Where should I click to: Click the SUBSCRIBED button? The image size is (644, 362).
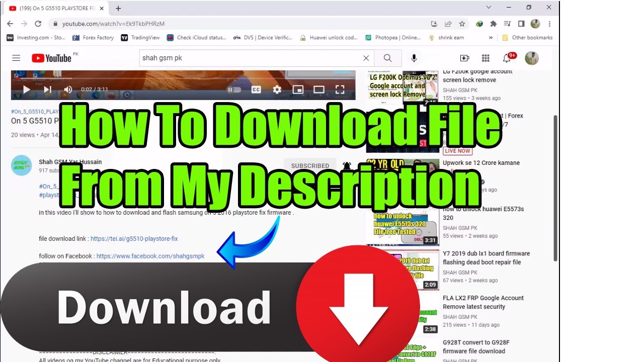click(310, 165)
